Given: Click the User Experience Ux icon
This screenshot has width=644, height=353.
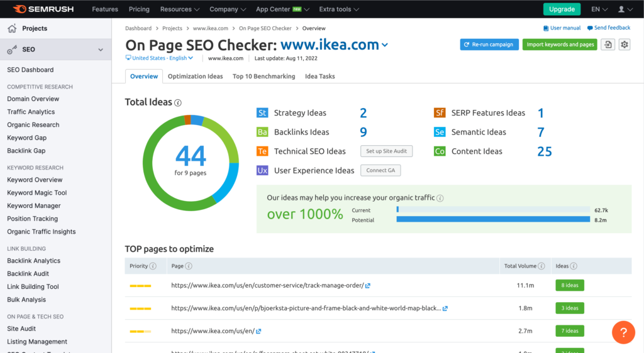Looking at the screenshot, I should click(x=262, y=170).
